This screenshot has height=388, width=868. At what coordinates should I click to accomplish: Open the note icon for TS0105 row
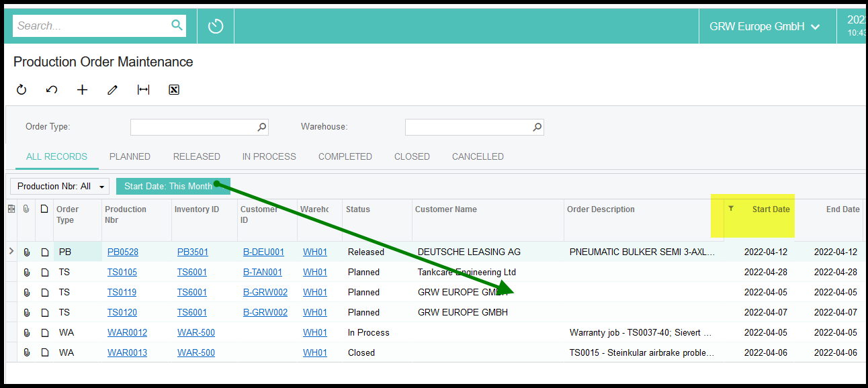tap(45, 273)
